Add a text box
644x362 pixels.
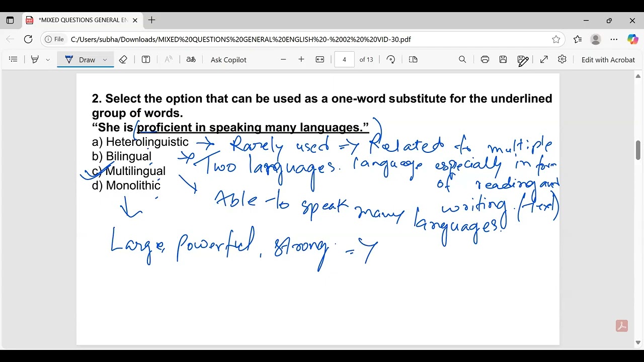click(x=146, y=59)
